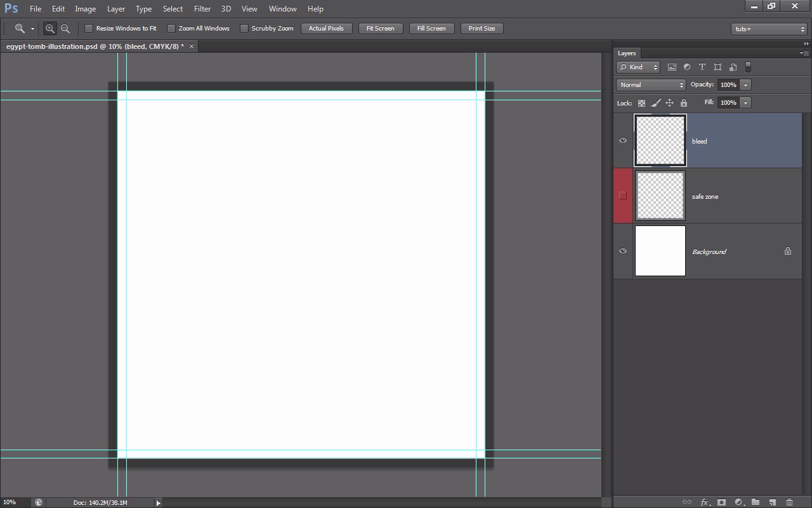Image resolution: width=812 pixels, height=508 pixels.
Task: Click the Actual Pixels button
Action: 326,29
